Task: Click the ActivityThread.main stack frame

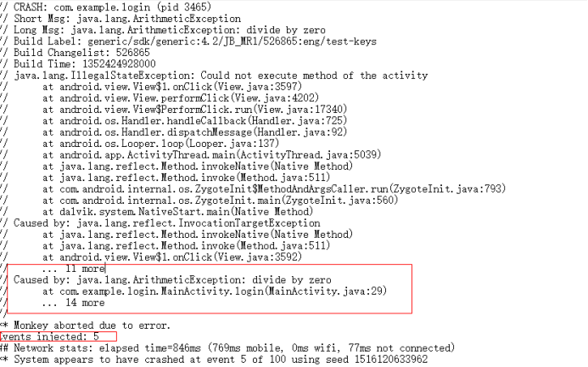Action: [212, 155]
